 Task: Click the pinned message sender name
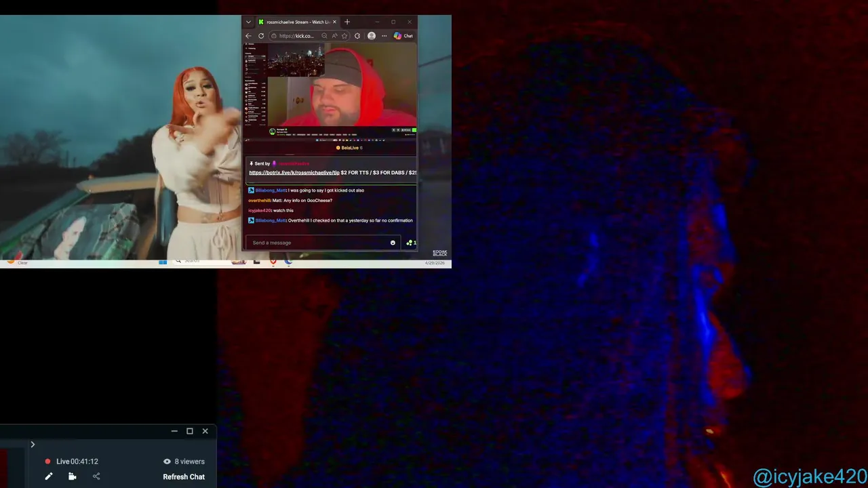[294, 163]
